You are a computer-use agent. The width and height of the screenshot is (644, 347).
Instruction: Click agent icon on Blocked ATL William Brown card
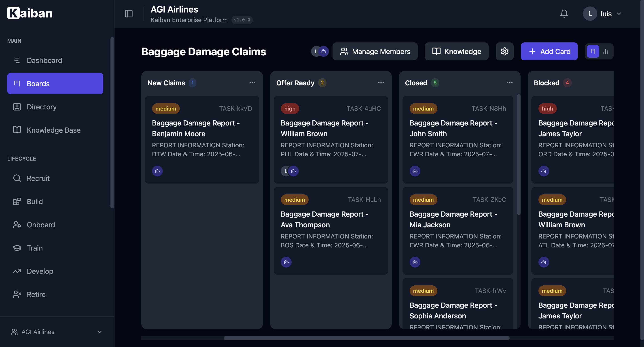544,262
